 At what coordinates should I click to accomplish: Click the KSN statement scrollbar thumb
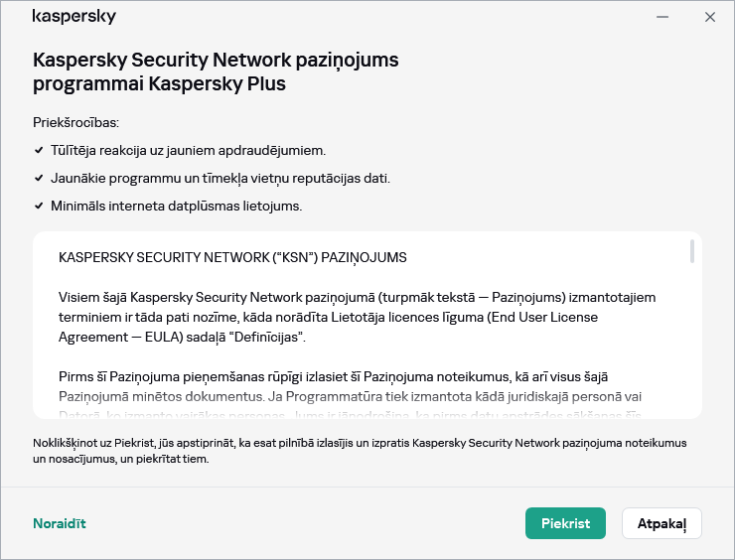click(691, 250)
